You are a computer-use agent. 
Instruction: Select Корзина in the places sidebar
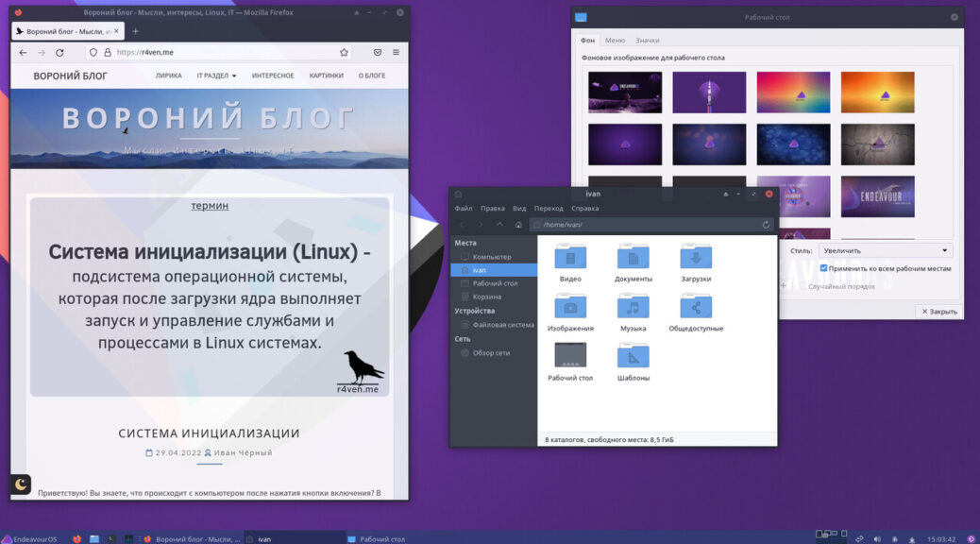coord(487,297)
